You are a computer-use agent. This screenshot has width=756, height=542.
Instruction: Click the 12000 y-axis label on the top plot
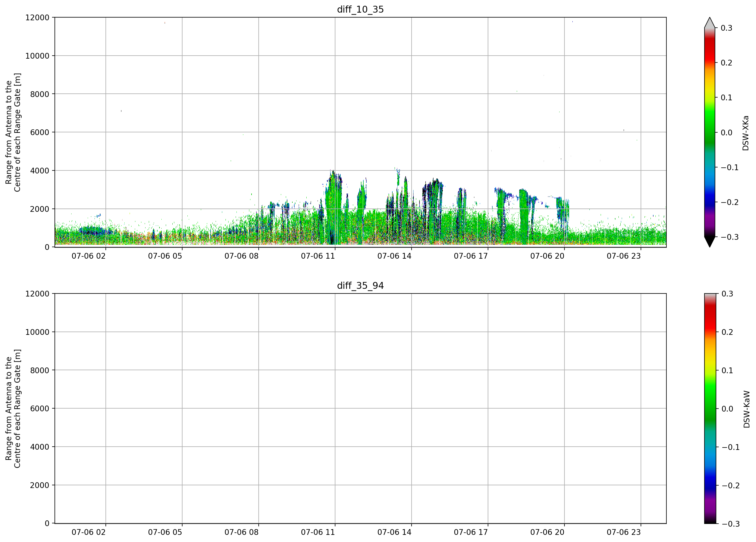click(x=37, y=17)
